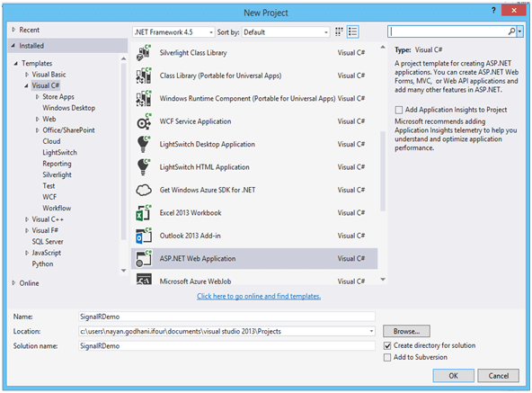
Task: Select Reporting category in tree
Action: click(57, 164)
